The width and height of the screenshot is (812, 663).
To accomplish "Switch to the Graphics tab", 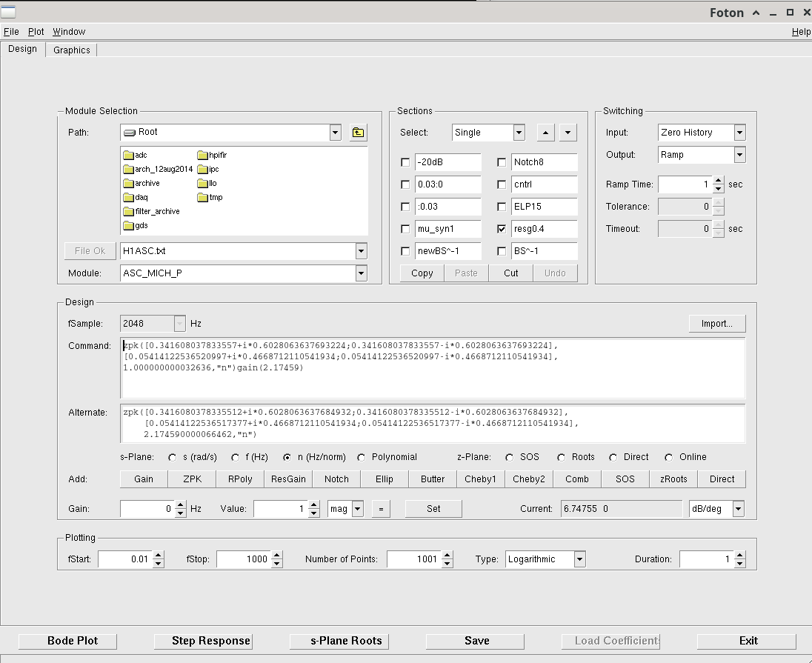I will pyautogui.click(x=72, y=50).
